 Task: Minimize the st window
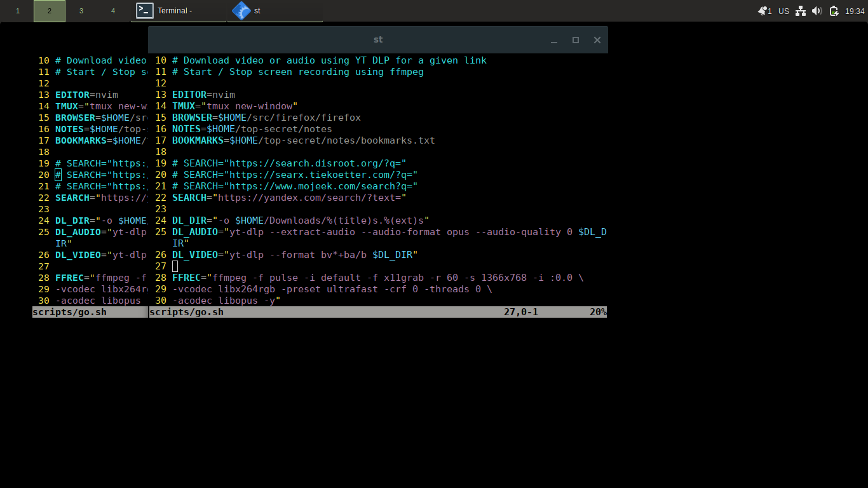554,40
